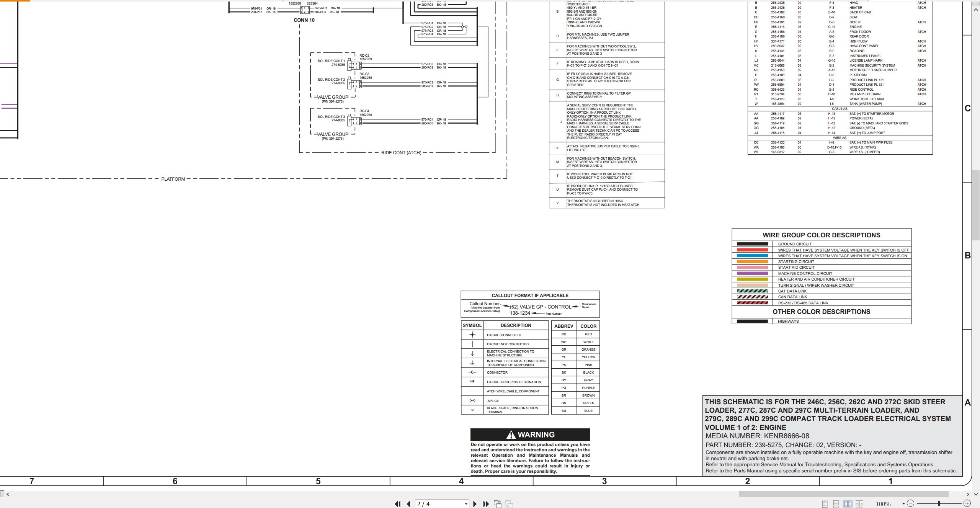Go to the previous page
This screenshot has height=508, width=980.
tap(408, 504)
